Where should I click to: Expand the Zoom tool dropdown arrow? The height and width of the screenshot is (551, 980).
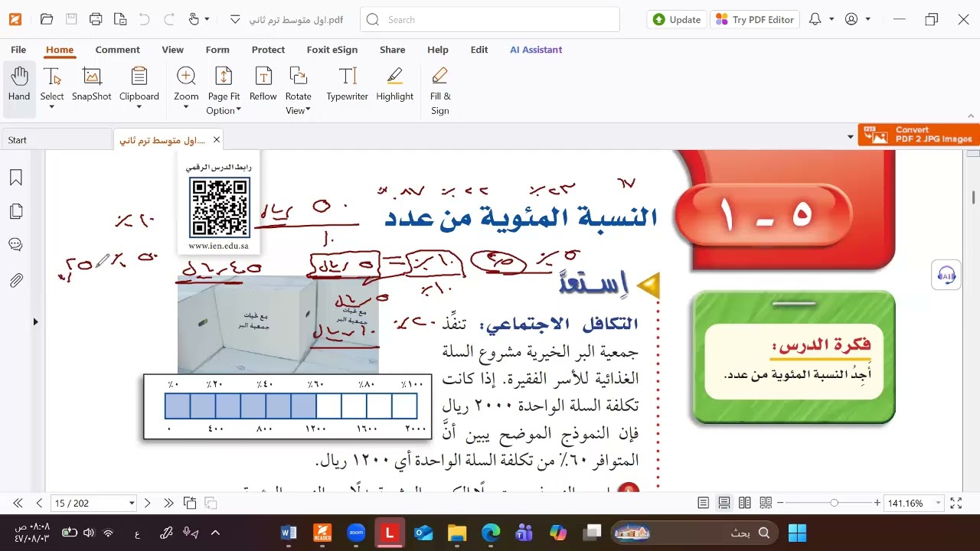coord(186,107)
